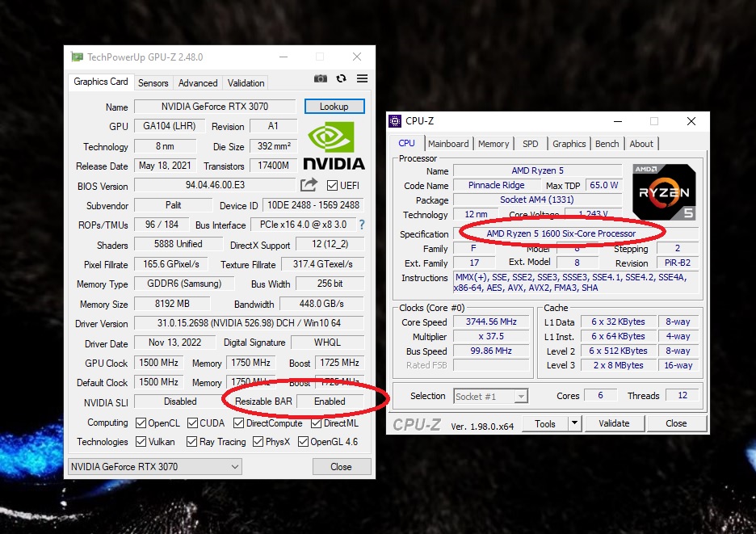
Task: Open the Bench tab in CPU-Z
Action: 607,144
